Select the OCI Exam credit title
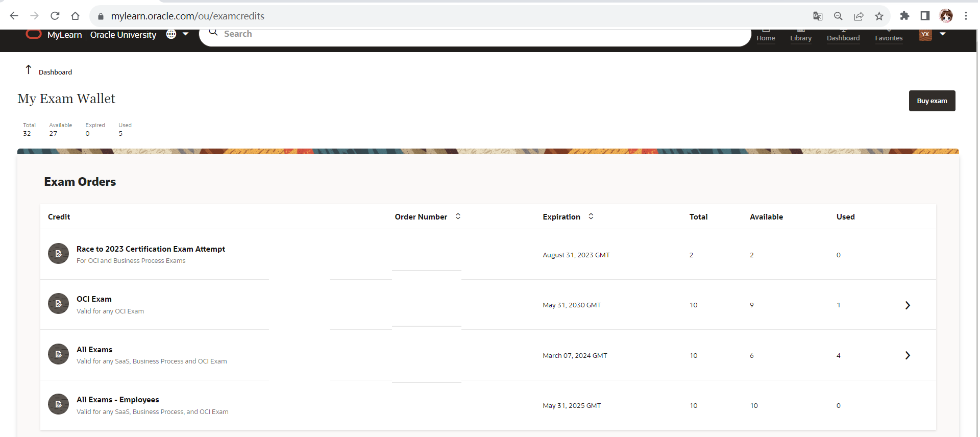 [94, 299]
